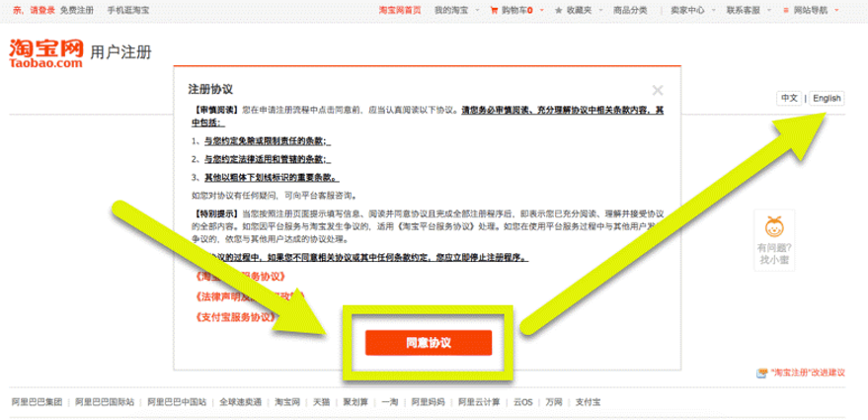Image resolution: width=868 pixels, height=420 pixels.
Task: Close the 注册协议 dialog
Action: [x=657, y=90]
